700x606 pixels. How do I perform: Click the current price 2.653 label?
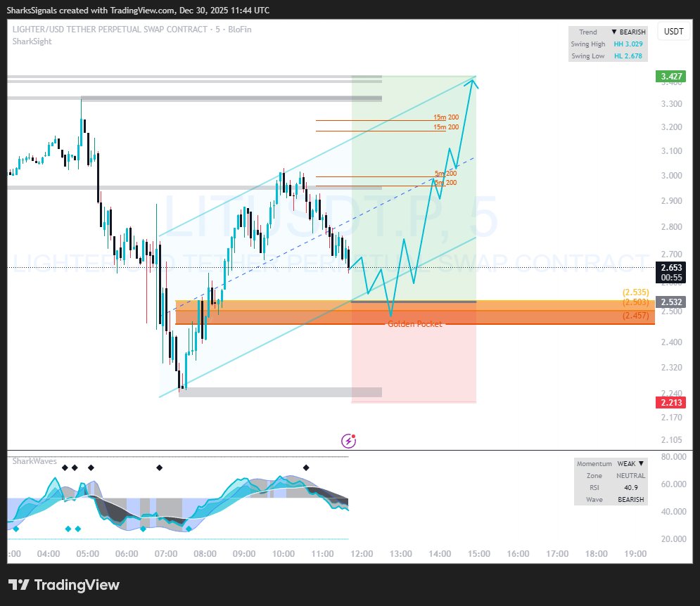tap(671, 267)
